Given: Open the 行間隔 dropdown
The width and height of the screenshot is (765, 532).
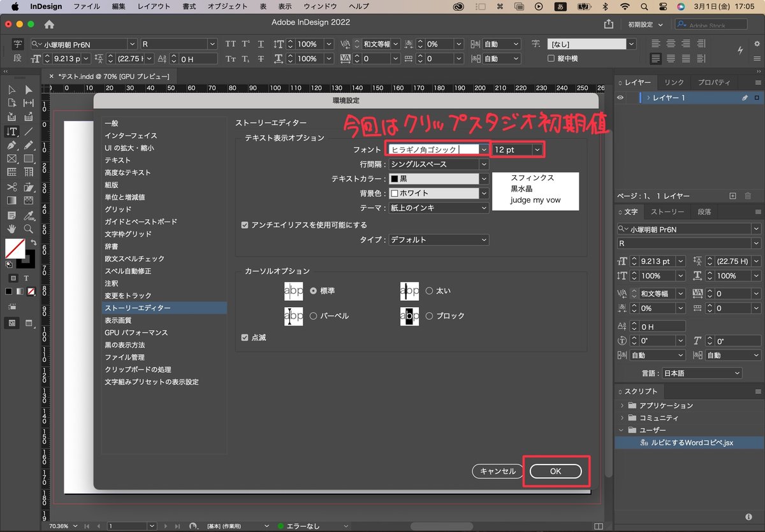Looking at the screenshot, I should click(483, 164).
